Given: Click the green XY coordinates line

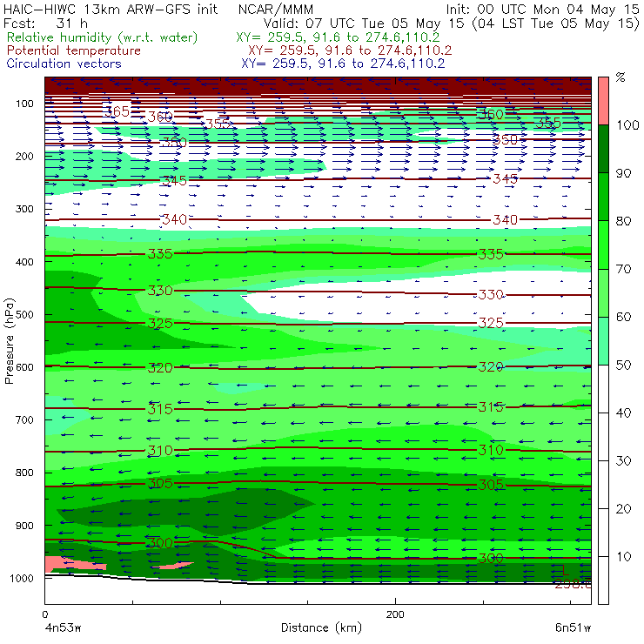Looking at the screenshot, I should (x=338, y=37).
